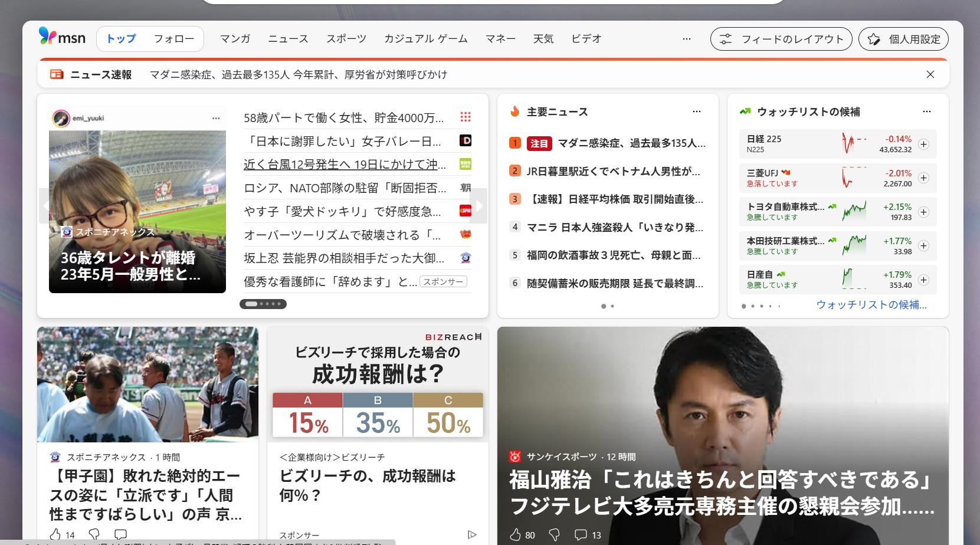Switch to the フォロー tab
Screen dimensions: 980x545
click(x=173, y=39)
